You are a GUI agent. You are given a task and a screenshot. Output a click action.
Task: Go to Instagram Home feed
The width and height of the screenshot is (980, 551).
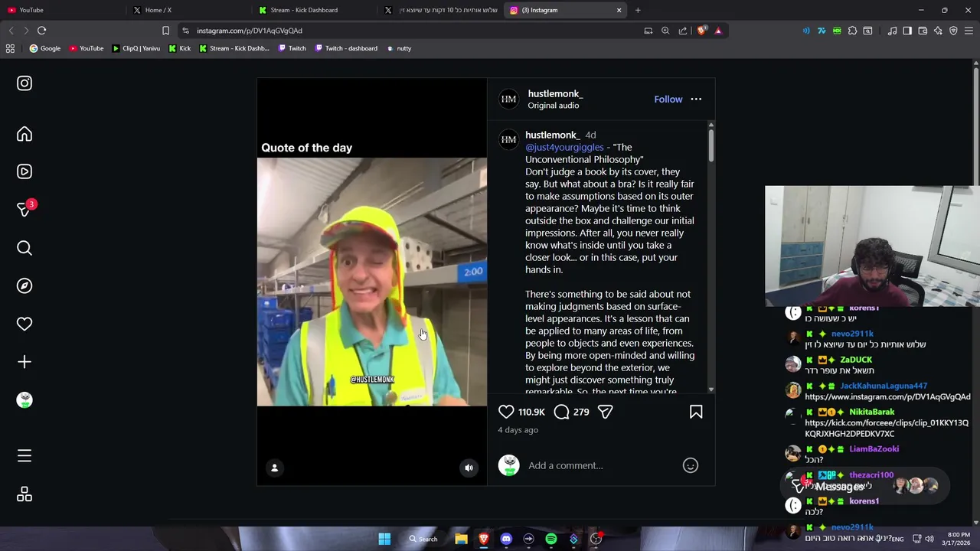pyautogui.click(x=24, y=134)
